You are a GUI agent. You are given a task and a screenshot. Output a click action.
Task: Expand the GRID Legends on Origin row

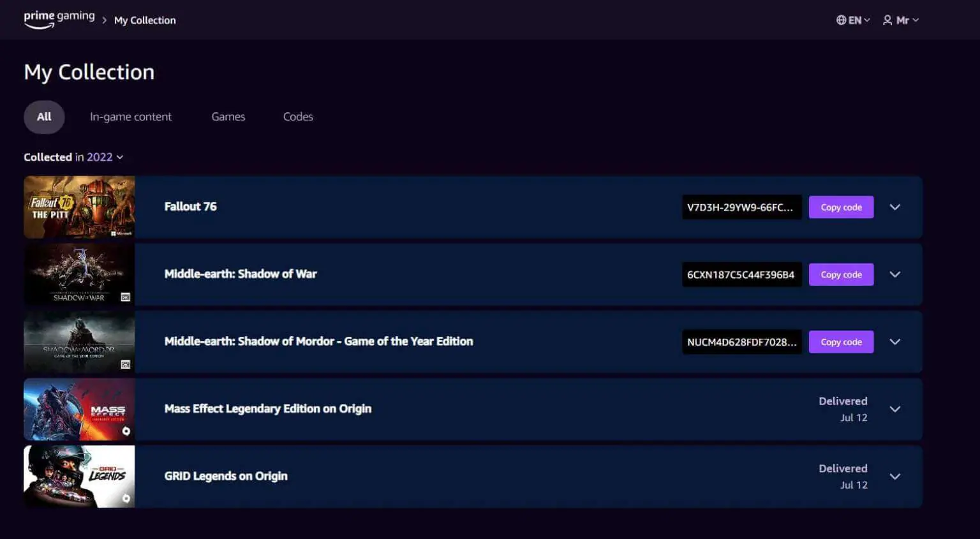pos(895,476)
